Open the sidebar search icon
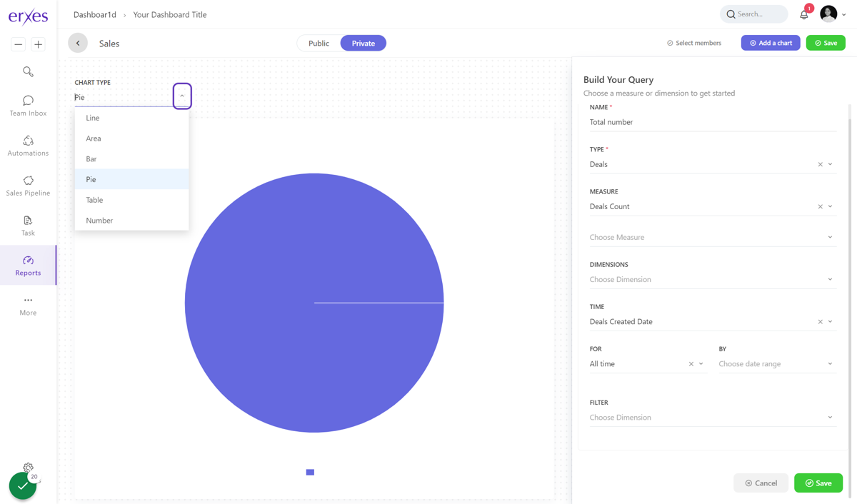This screenshot has width=857, height=504. point(28,71)
